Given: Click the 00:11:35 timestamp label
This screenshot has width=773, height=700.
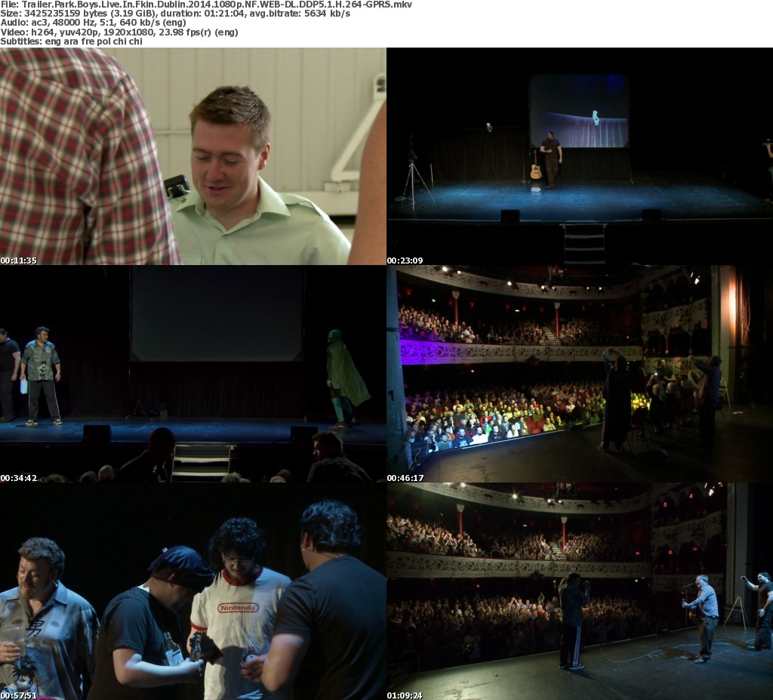Looking at the screenshot, I should (x=19, y=261).
